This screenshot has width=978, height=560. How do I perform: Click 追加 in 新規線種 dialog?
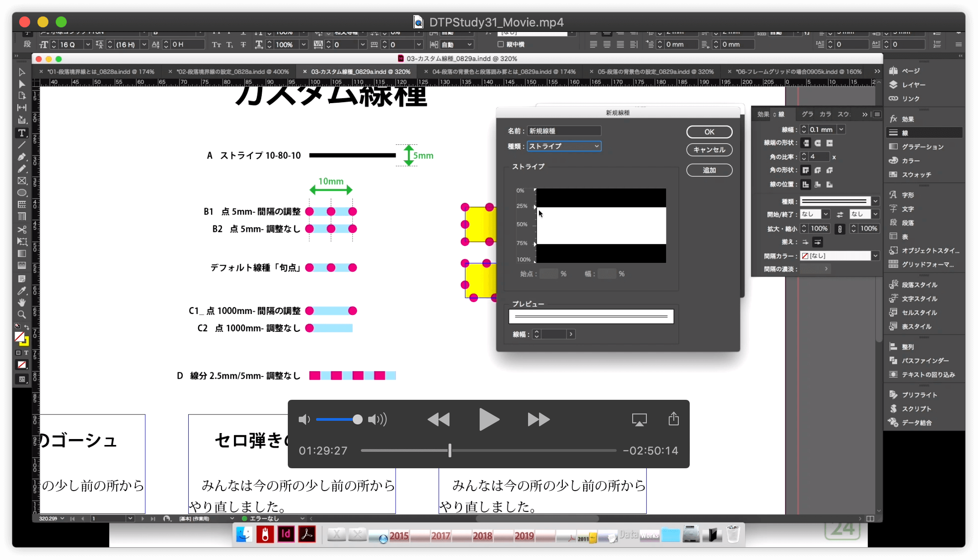click(x=709, y=170)
